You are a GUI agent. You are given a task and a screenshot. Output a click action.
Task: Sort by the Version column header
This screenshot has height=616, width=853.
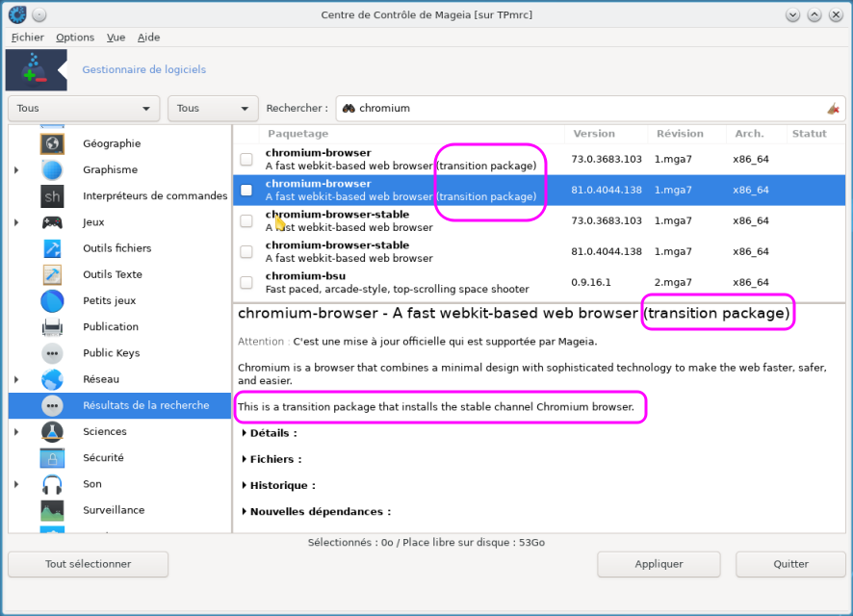point(606,134)
